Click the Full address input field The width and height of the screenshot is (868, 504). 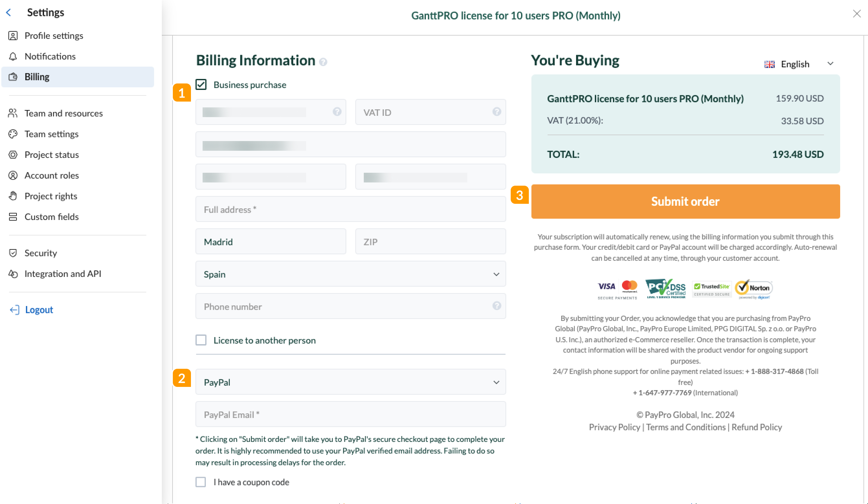pyautogui.click(x=351, y=209)
